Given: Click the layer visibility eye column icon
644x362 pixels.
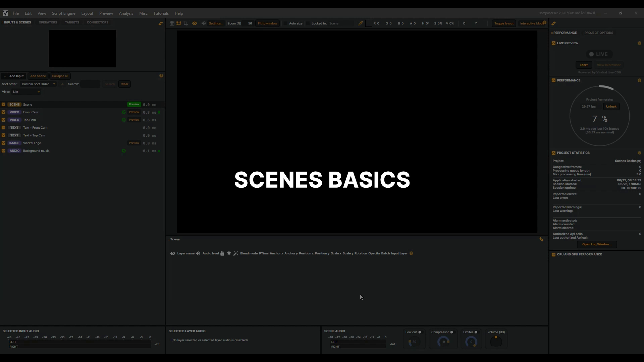Looking at the screenshot, I should (173, 253).
